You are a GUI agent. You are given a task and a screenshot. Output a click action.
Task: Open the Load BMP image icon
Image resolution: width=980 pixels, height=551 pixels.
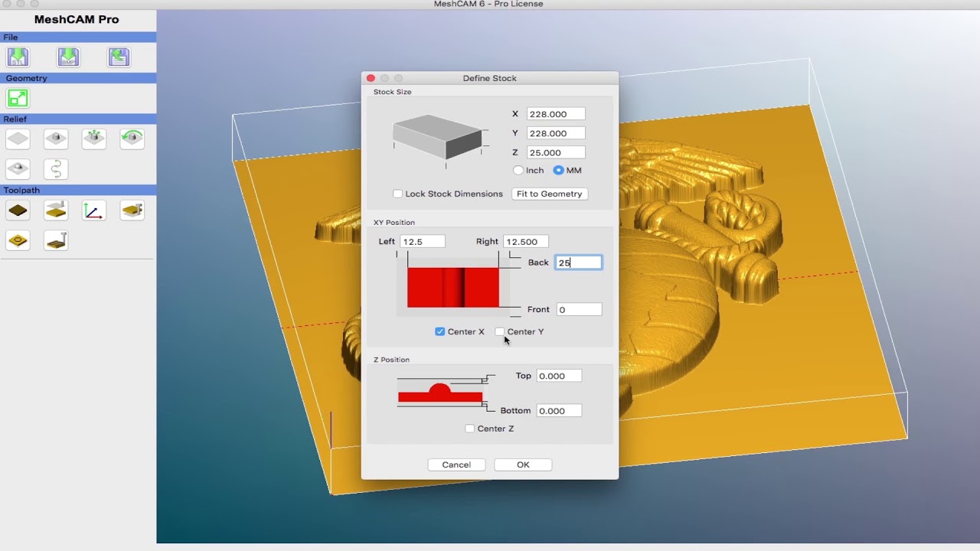click(68, 57)
